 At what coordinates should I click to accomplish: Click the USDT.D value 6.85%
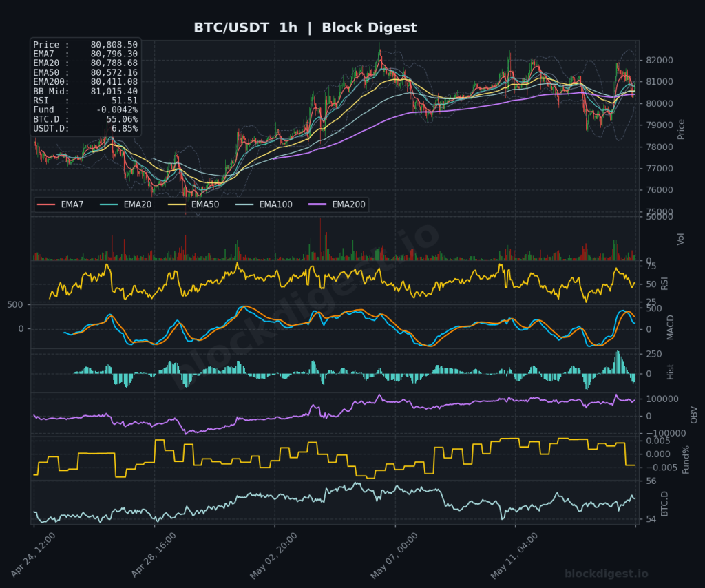[x=125, y=129]
